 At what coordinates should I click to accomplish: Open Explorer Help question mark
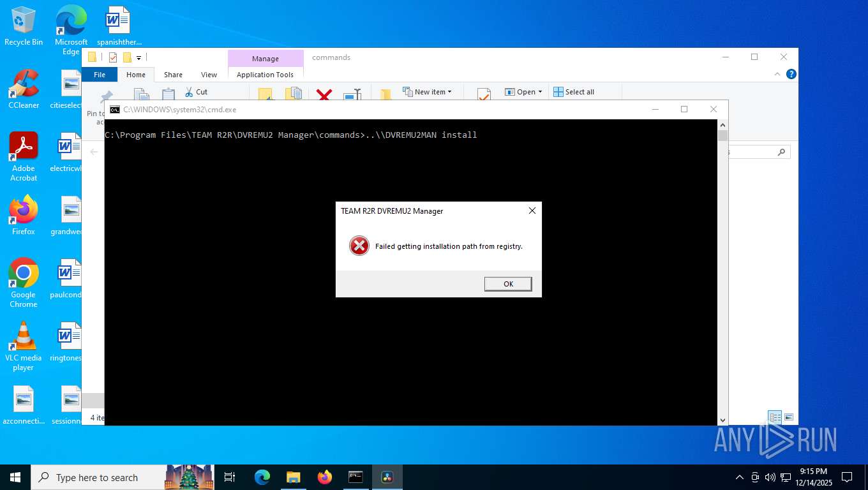pos(791,74)
